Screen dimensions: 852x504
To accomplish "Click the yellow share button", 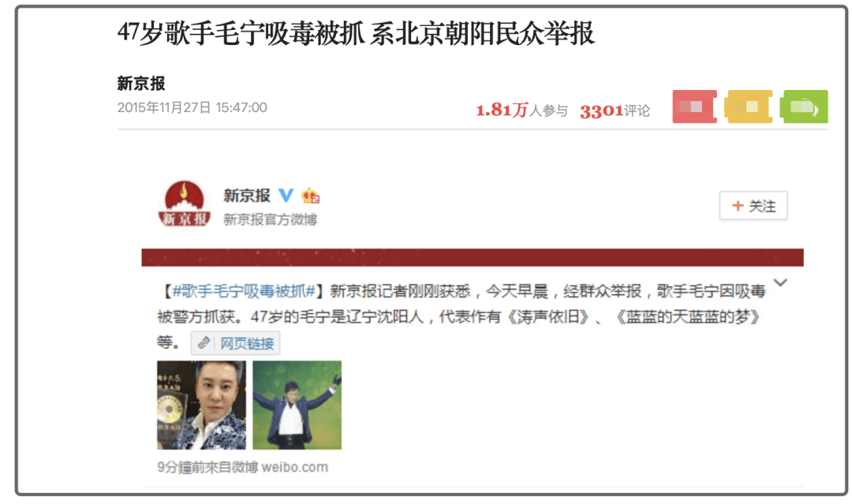I will [x=748, y=106].
